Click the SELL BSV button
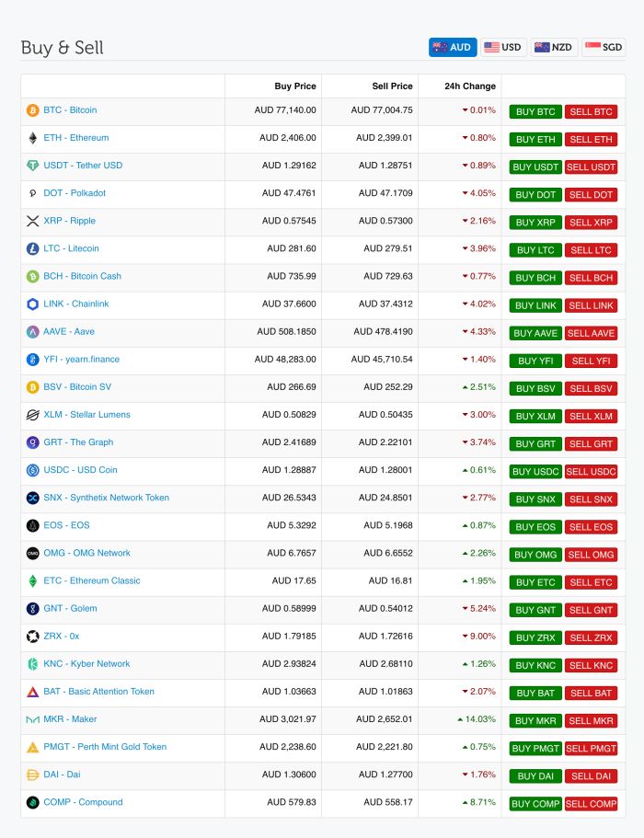The image size is (644, 838). click(591, 388)
